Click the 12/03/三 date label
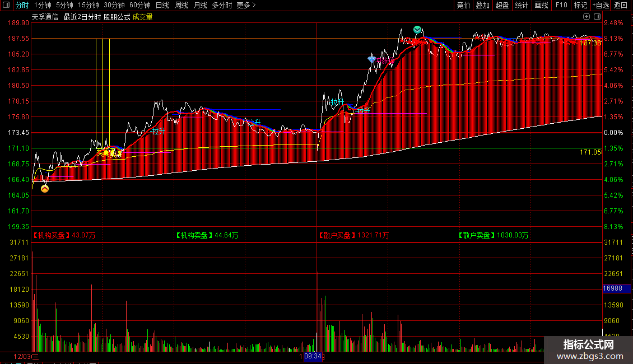This screenshot has width=633, height=364. [x=26, y=356]
